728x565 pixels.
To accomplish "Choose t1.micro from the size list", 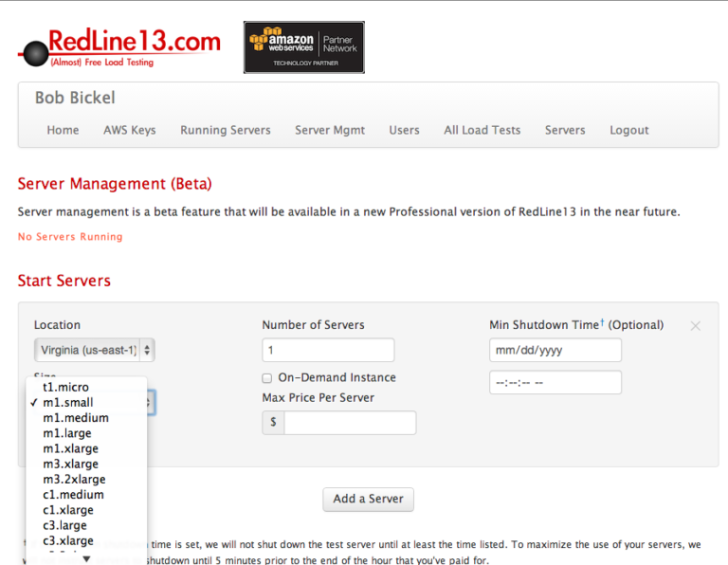I will 86,387.
